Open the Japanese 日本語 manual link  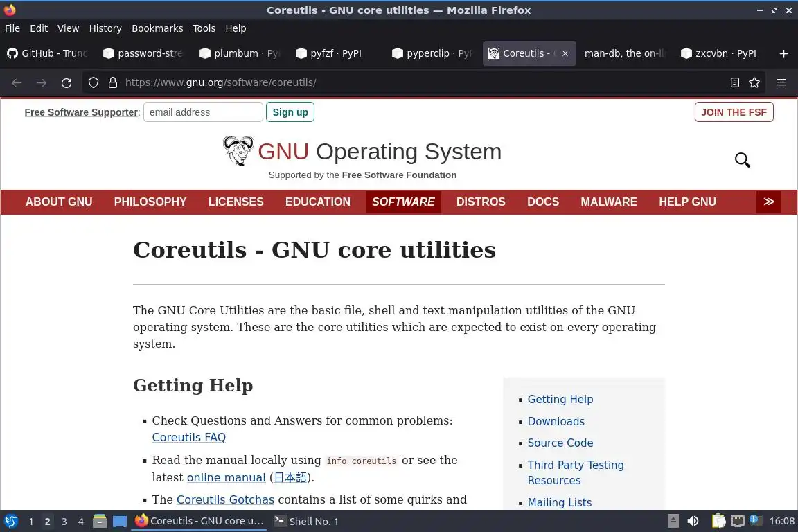(x=290, y=477)
